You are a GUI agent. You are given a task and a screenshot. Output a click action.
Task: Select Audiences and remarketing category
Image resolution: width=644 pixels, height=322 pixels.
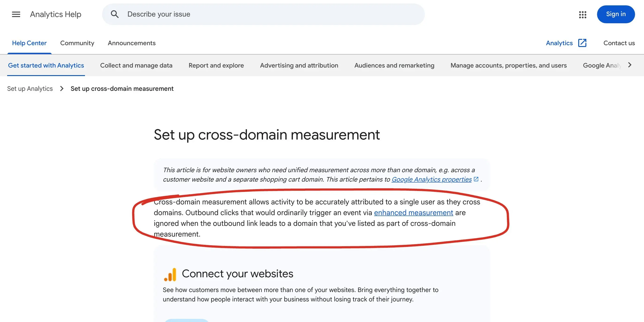coord(394,65)
